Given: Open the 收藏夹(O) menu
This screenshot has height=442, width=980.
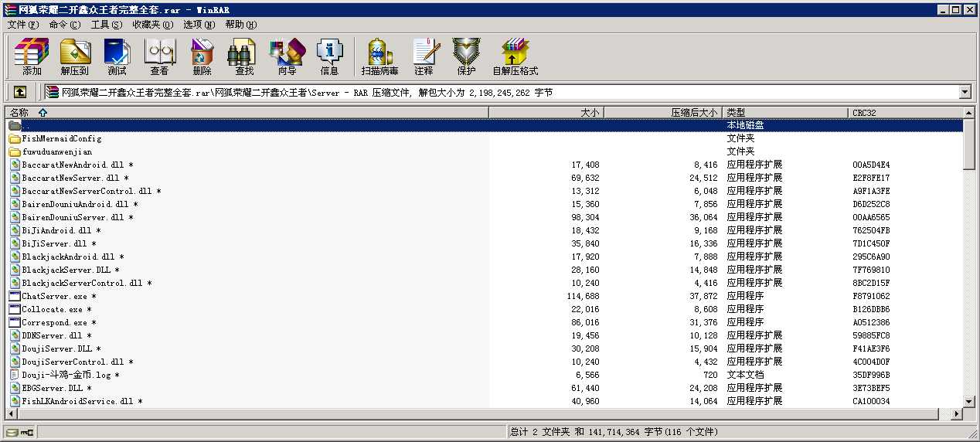Looking at the screenshot, I should tap(153, 25).
